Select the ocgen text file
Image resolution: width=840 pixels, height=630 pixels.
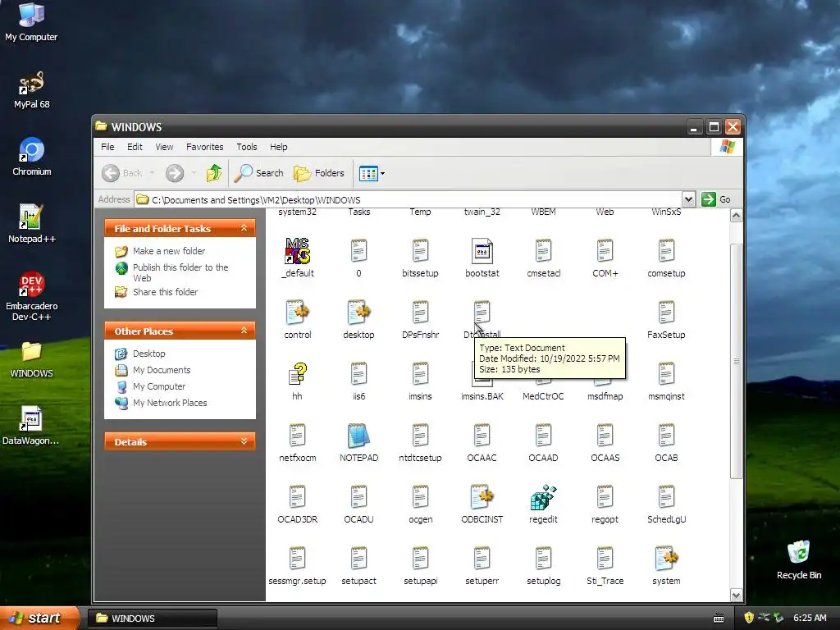point(420,497)
